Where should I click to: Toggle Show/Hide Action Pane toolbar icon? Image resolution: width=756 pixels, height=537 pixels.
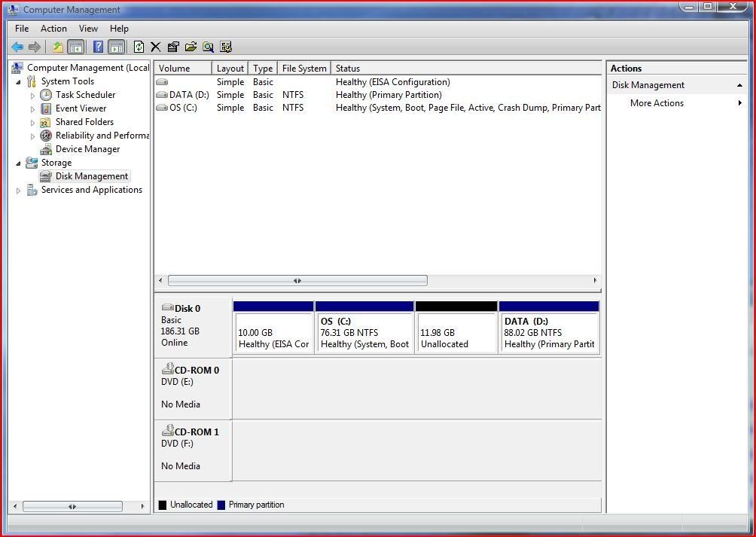[116, 47]
